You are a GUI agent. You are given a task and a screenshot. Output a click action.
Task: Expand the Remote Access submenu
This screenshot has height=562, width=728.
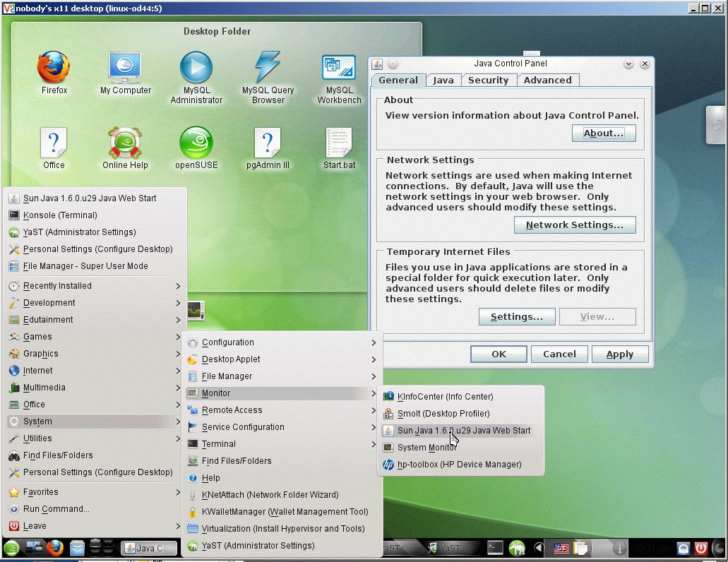click(282, 410)
